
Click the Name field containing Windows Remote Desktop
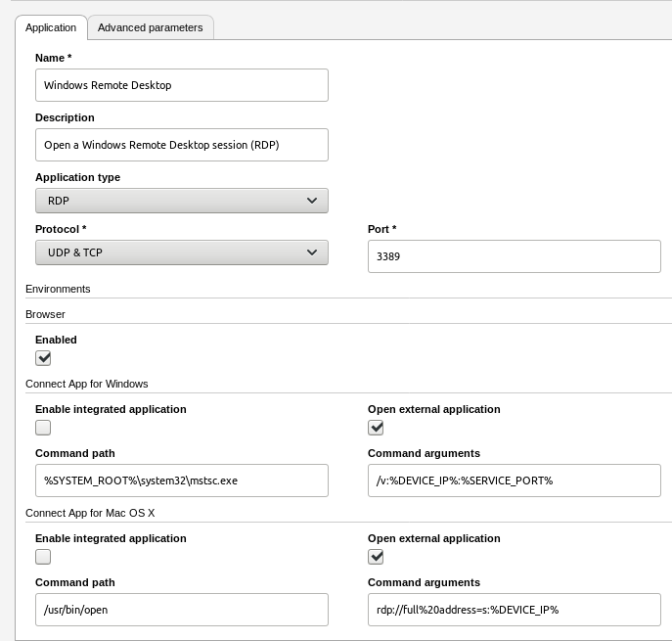pos(181,85)
